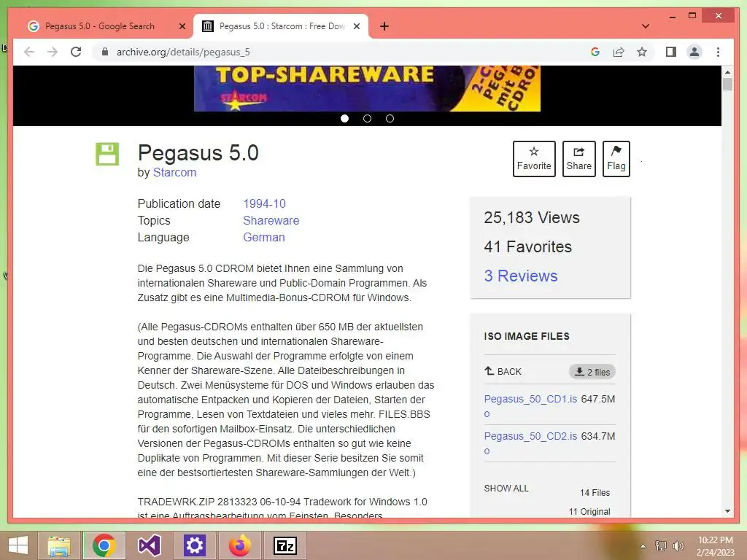This screenshot has height=560, width=747.
Task: Click BACK in ISO image files
Action: pos(503,371)
